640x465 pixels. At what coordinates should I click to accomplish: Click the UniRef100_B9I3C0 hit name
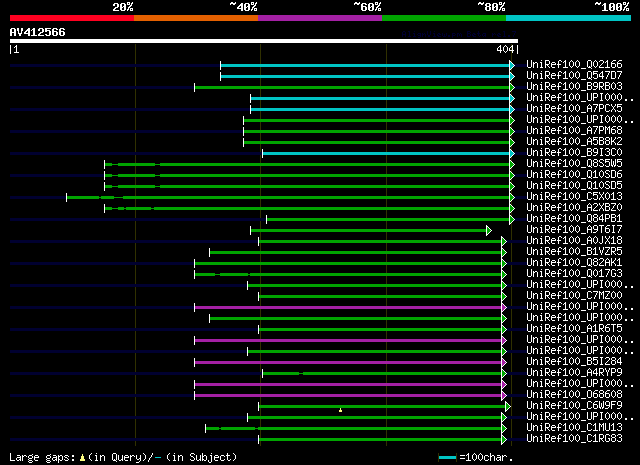(x=574, y=152)
